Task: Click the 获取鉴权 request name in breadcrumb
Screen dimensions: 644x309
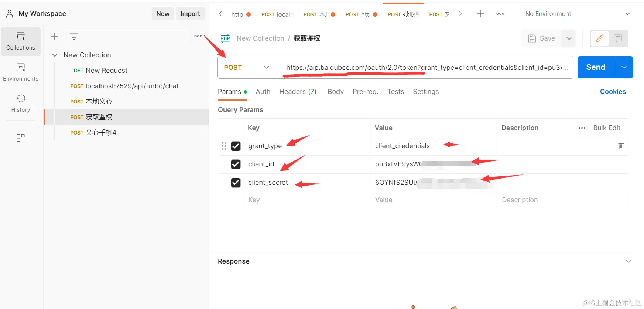Action: 307,38
